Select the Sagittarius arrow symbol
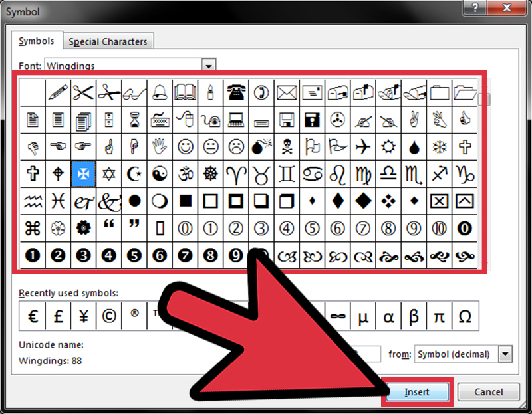This screenshot has width=532, height=414. 440,174
